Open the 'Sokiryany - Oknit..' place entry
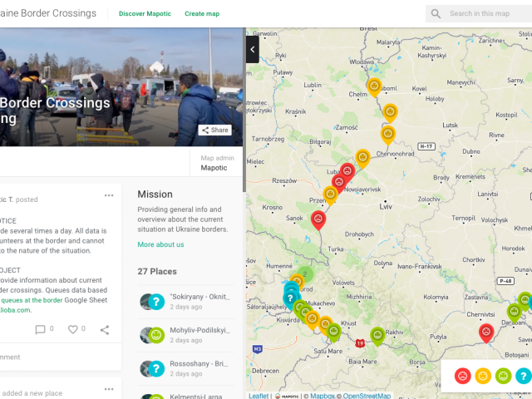Image resolution: width=532 pixels, height=399 pixels. pyautogui.click(x=186, y=302)
